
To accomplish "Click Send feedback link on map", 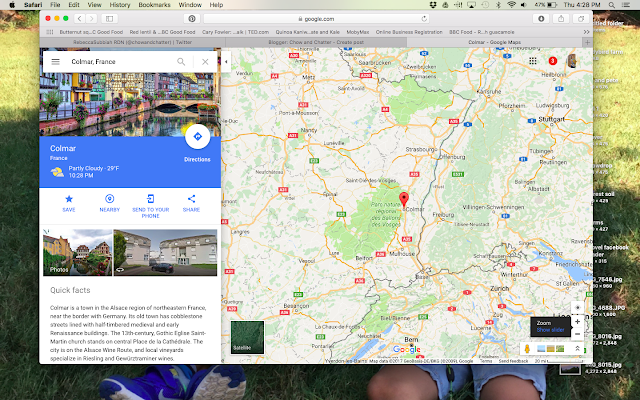I will pyautogui.click(x=513, y=361).
